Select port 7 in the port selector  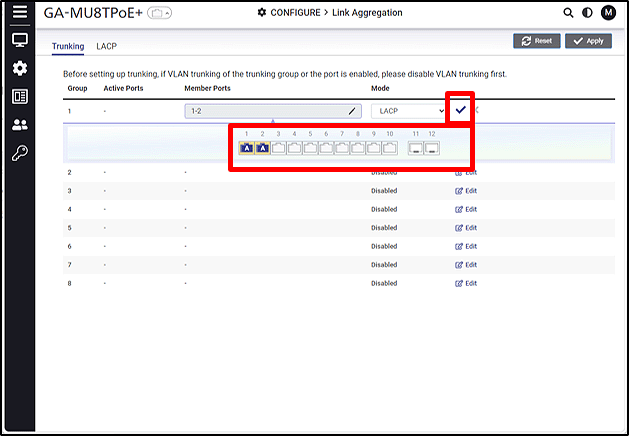pos(342,148)
